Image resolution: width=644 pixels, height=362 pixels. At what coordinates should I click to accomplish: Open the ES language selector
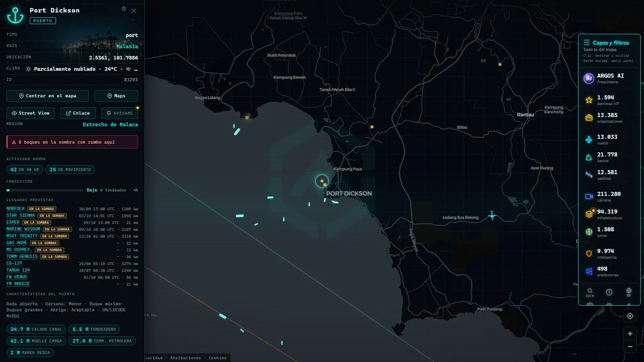pyautogui.click(x=629, y=292)
